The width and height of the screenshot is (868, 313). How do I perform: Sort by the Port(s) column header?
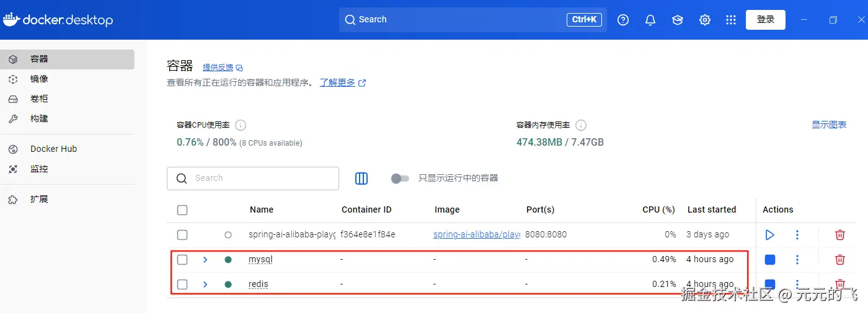point(540,210)
